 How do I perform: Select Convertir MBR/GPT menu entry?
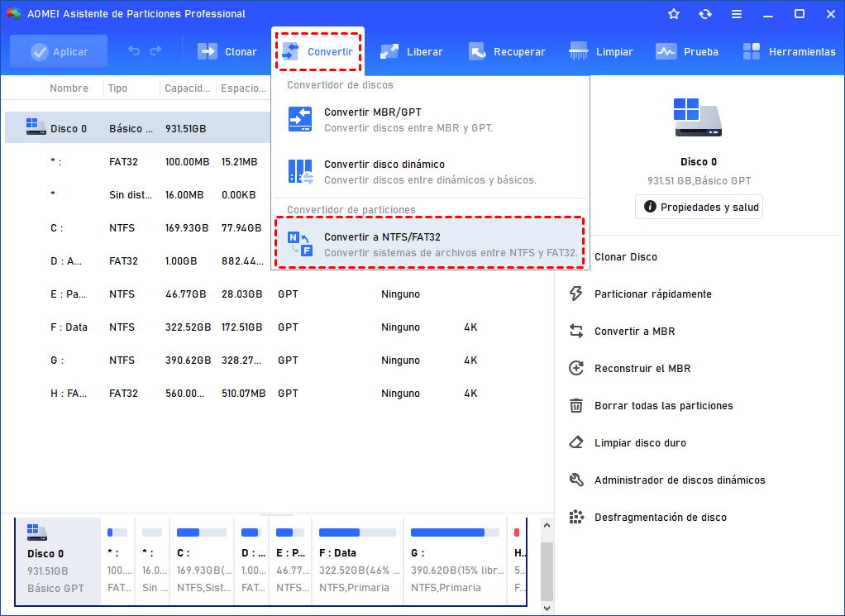[430, 120]
